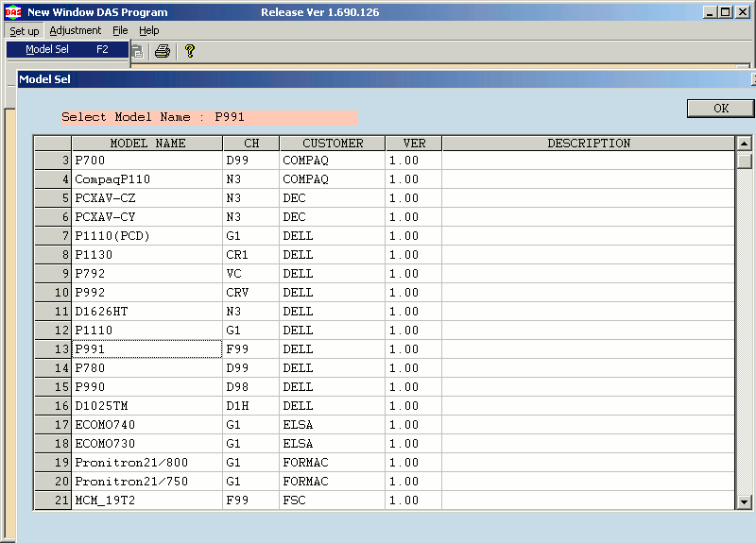Select model P792 in the table
756x543 pixels.
(x=147, y=274)
